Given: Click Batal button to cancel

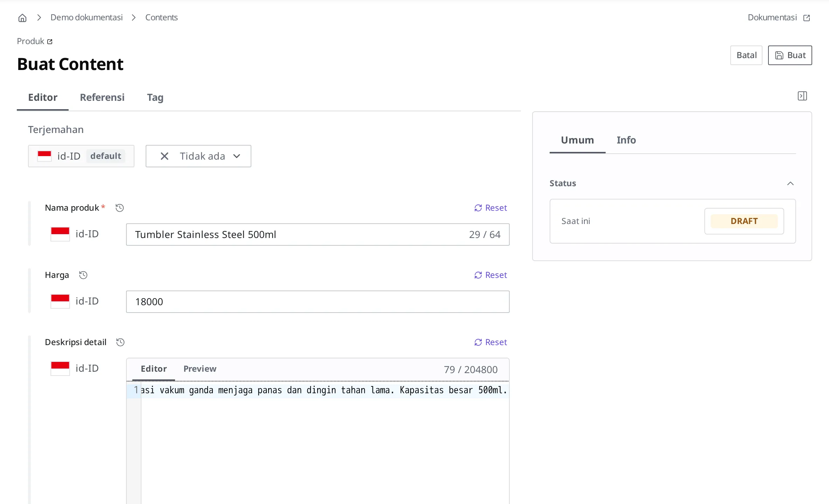Looking at the screenshot, I should coord(746,55).
